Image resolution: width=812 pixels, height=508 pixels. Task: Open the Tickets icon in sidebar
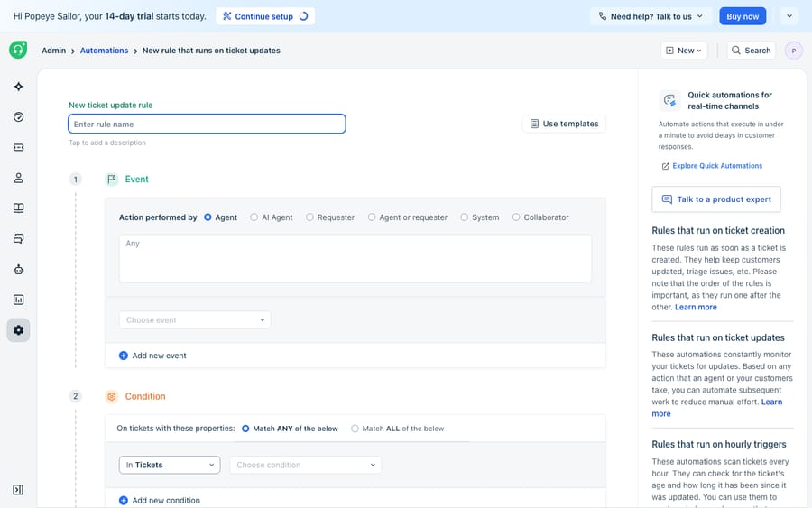(19, 148)
